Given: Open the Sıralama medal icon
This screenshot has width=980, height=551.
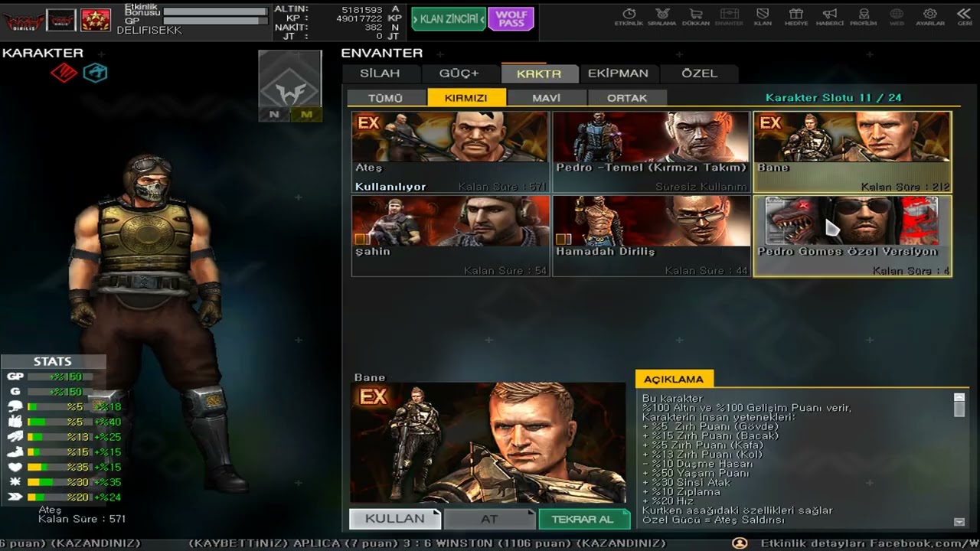Looking at the screenshot, I should point(662,17).
